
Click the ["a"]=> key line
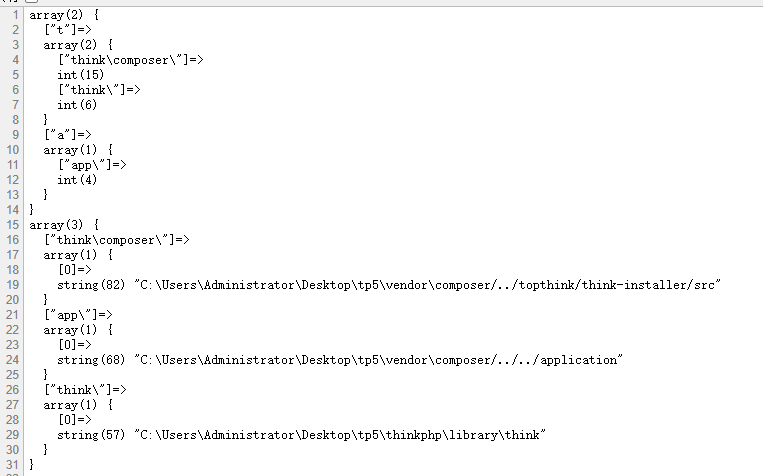point(68,135)
